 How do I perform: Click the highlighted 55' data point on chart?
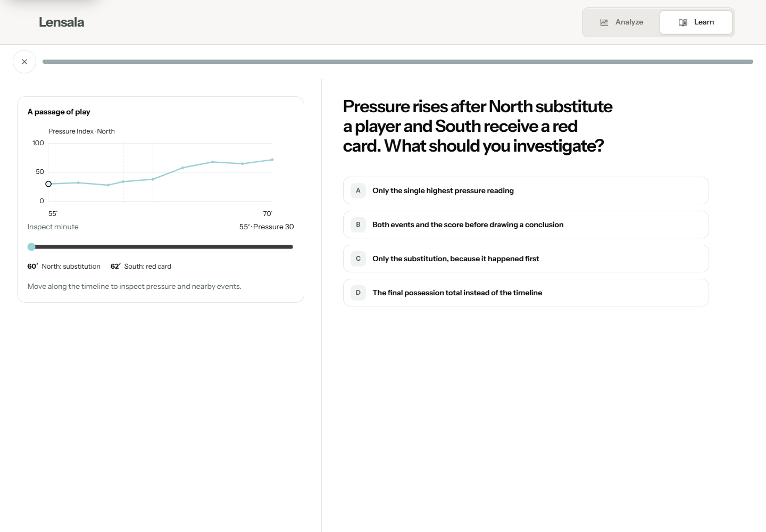point(48,184)
